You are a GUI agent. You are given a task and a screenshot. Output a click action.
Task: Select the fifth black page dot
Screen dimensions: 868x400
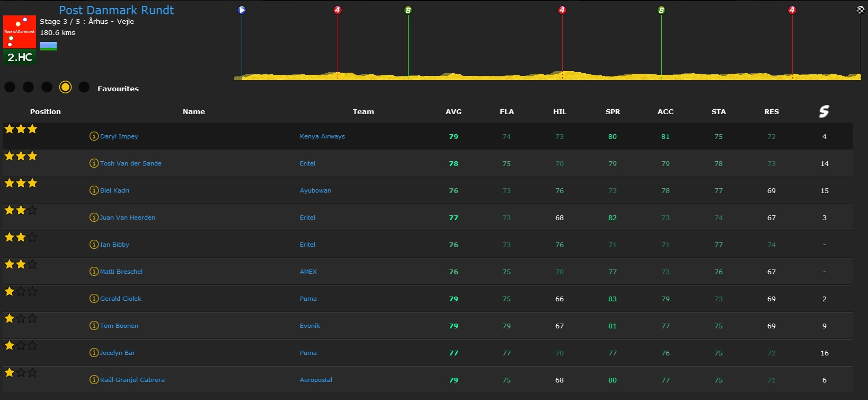coord(84,87)
